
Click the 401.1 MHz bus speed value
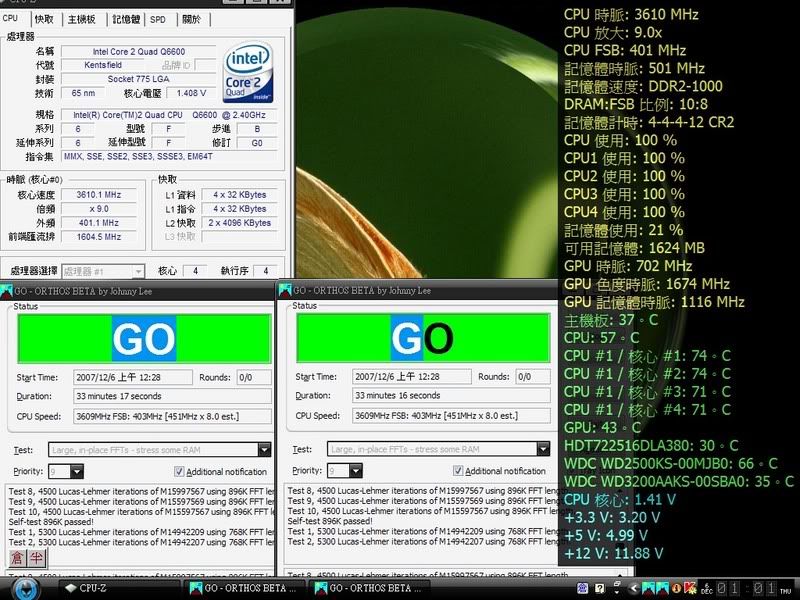[x=99, y=223]
